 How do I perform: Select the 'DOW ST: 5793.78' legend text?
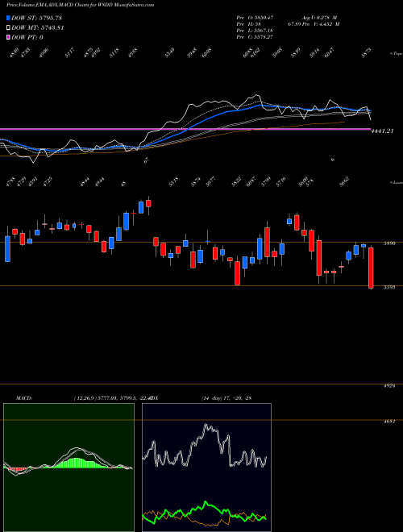coord(36,18)
